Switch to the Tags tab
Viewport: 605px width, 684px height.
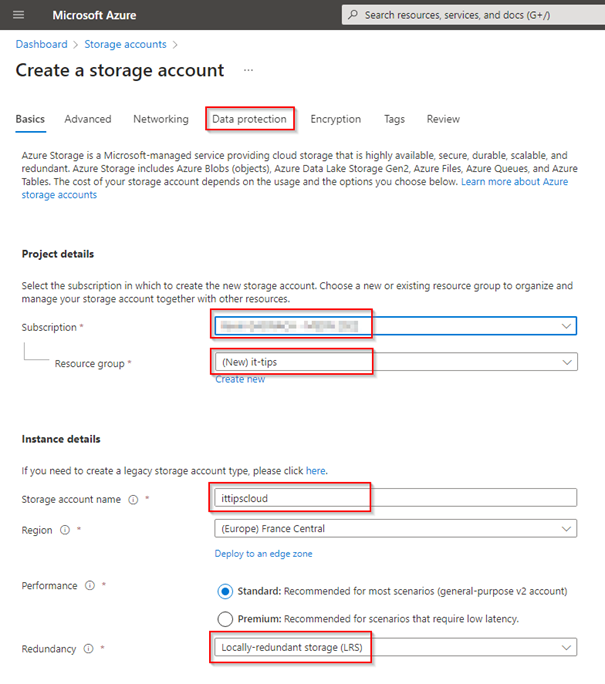pos(394,119)
